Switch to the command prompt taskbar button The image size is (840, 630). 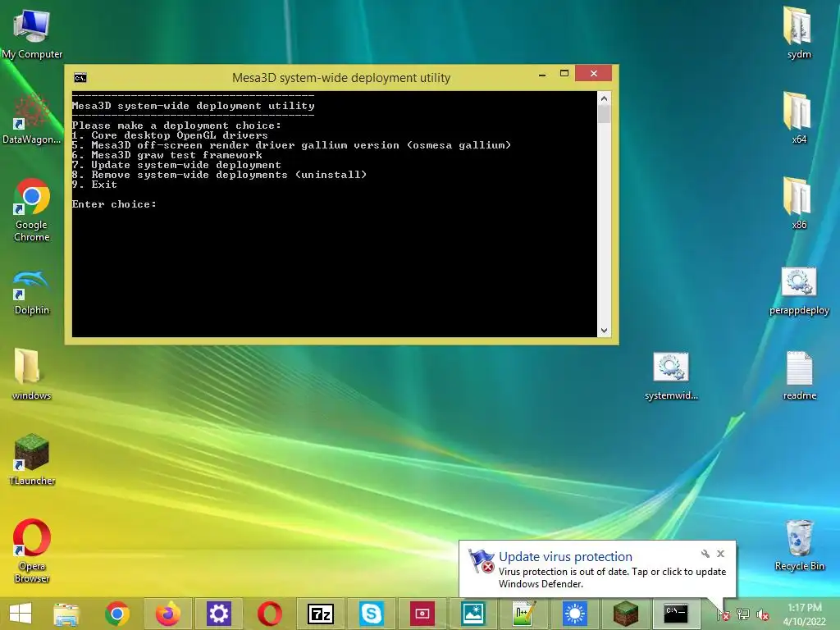(676, 614)
